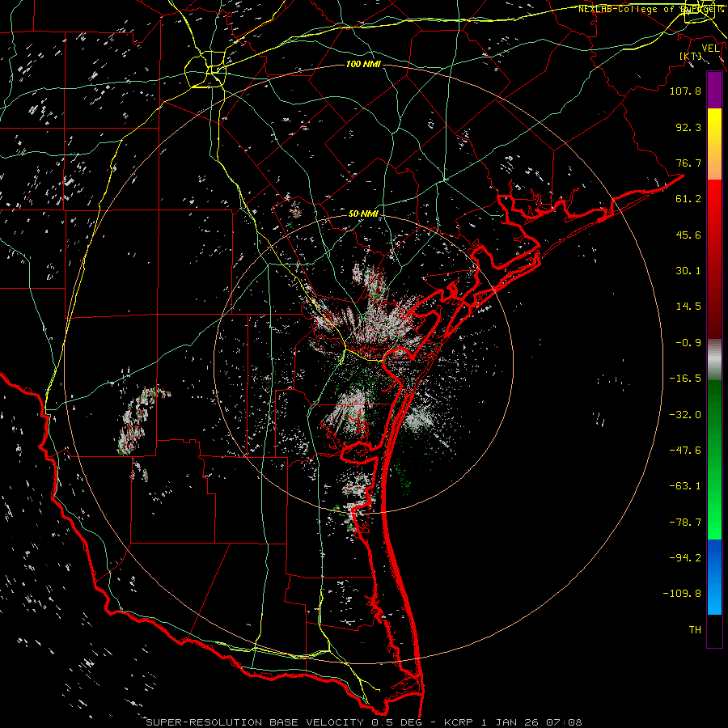Click the yellow-orange segment of the color bar
The image size is (728, 728).
pyautogui.click(x=714, y=144)
